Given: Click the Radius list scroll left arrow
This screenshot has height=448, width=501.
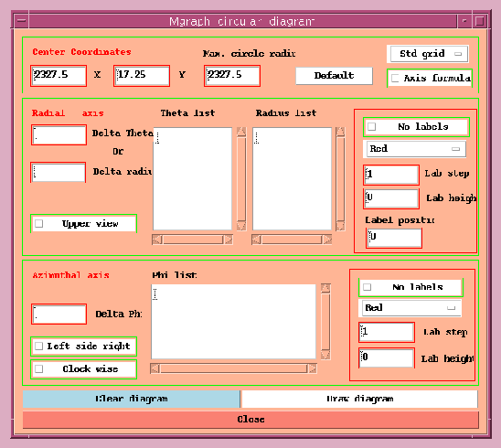Looking at the screenshot, I should (256, 240).
